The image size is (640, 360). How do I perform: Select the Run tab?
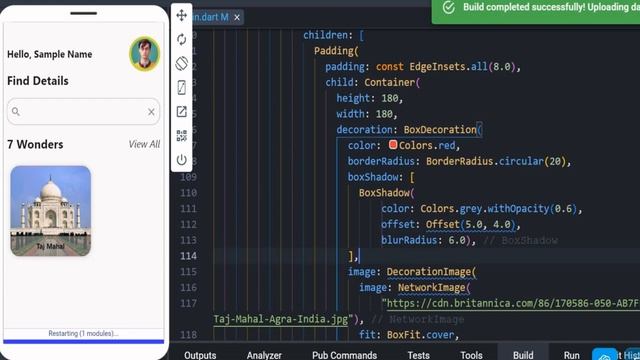(x=571, y=355)
